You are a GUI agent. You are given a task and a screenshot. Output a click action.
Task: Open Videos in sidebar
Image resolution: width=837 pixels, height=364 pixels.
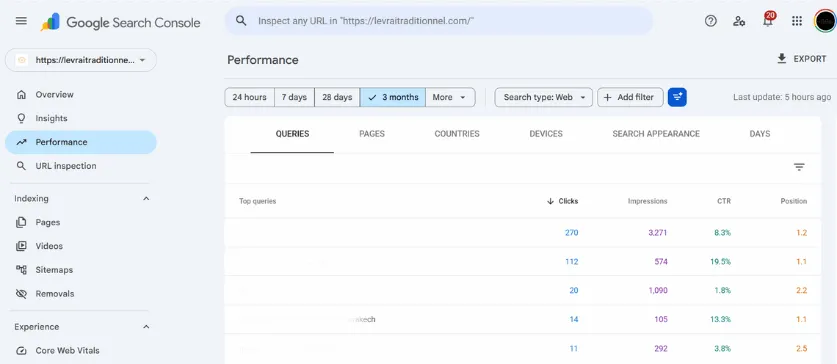(x=81, y=246)
